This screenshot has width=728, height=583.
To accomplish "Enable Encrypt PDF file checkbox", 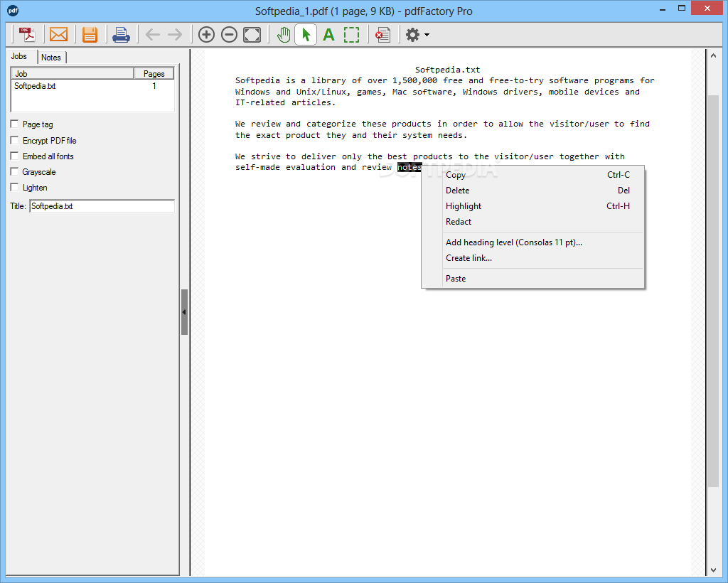I will click(14, 140).
